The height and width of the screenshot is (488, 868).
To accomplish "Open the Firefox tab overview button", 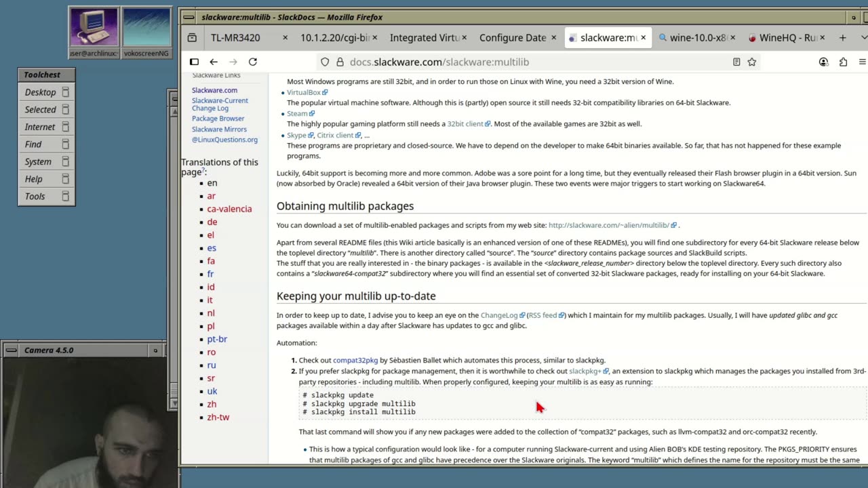I will click(192, 38).
